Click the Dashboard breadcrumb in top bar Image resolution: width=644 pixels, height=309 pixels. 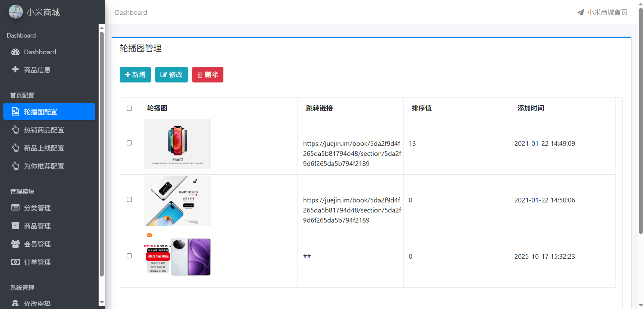(131, 12)
